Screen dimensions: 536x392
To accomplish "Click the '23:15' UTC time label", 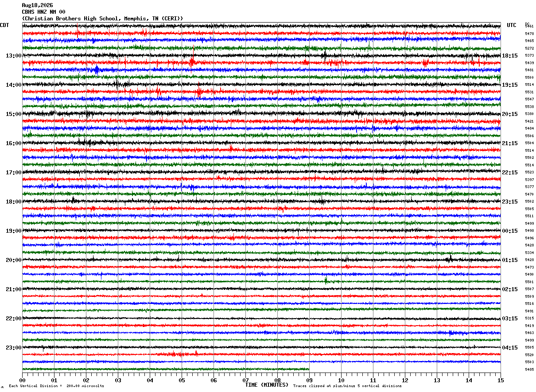I will point(509,202).
